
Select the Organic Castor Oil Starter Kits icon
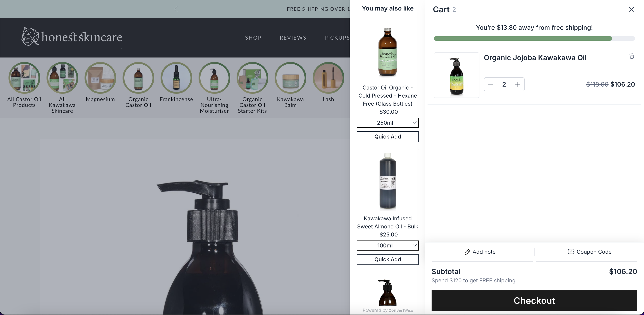pos(252,78)
